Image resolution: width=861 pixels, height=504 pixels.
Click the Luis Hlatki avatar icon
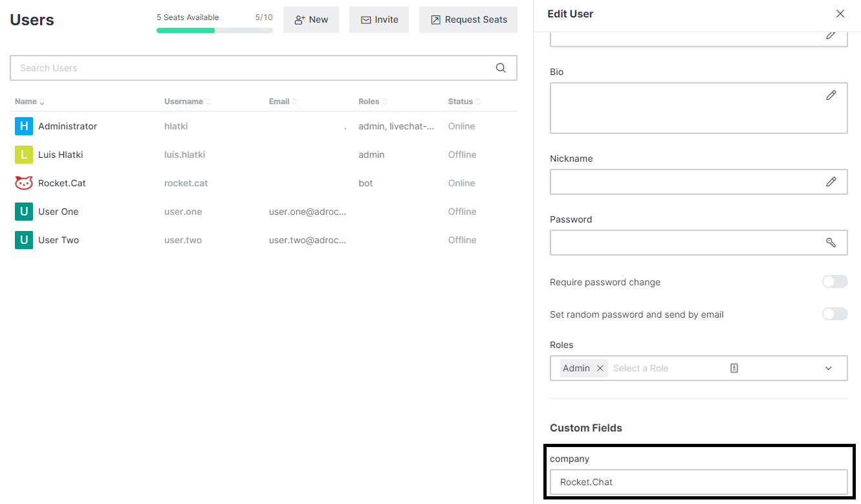pyautogui.click(x=24, y=155)
